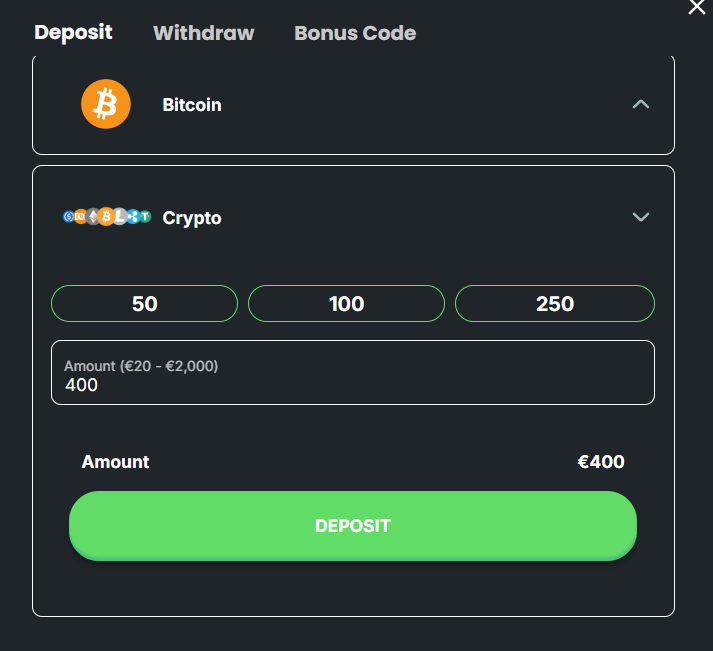Click the green Tether coin icon
Viewport: 713px width, 651px height.
pos(145,216)
